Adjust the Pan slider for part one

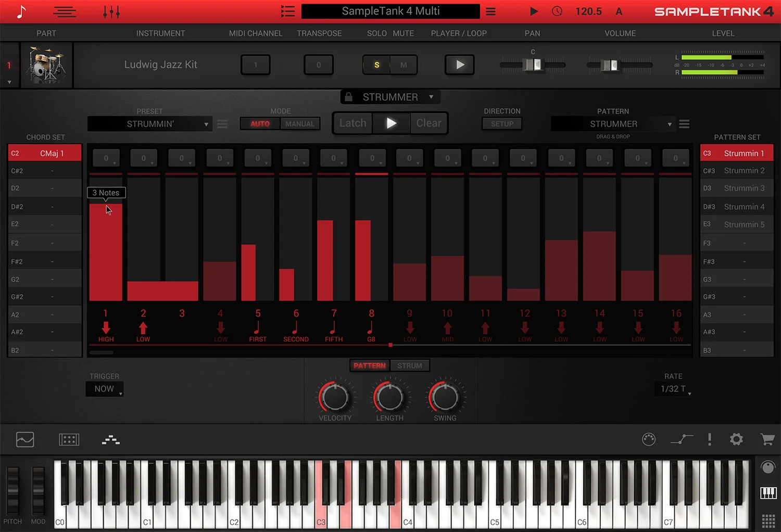[532, 65]
